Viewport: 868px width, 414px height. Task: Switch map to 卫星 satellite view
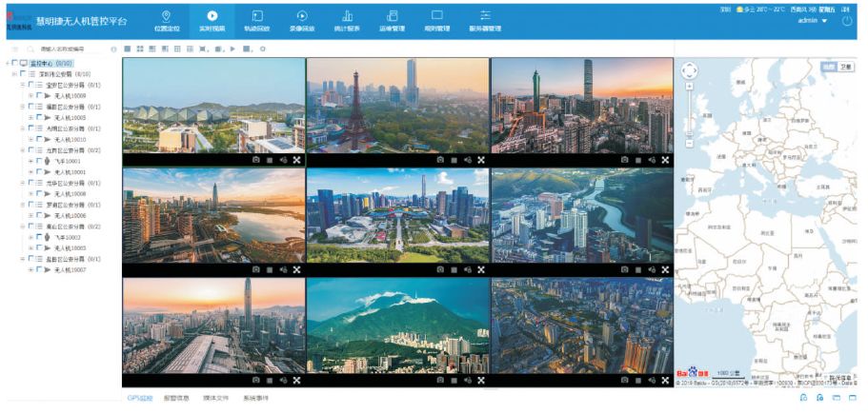tap(846, 67)
